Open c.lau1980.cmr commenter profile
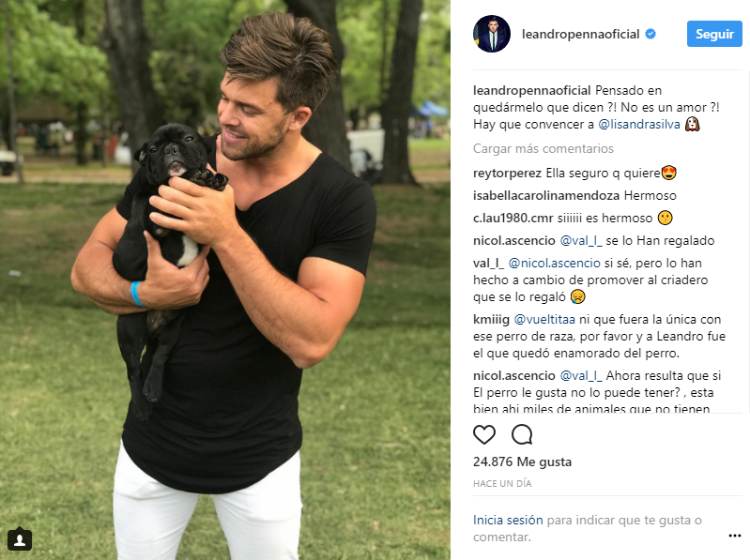The height and width of the screenshot is (560, 750). 513,218
